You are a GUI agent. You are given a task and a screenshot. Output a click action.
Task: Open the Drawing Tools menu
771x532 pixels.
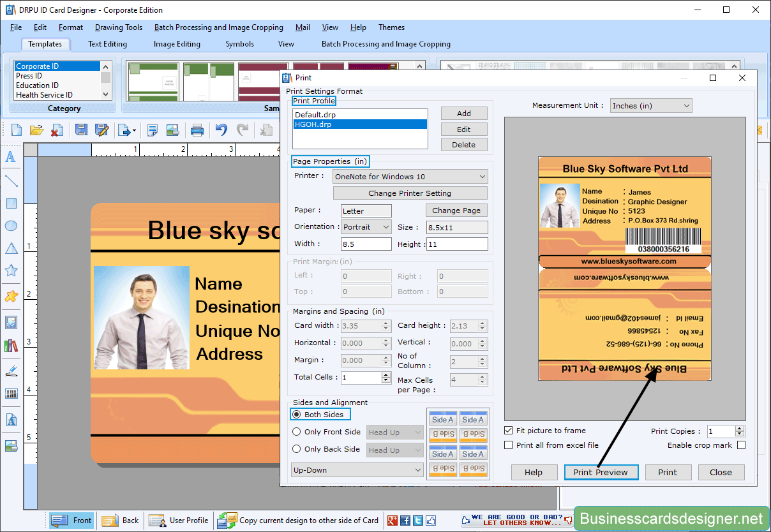[119, 27]
